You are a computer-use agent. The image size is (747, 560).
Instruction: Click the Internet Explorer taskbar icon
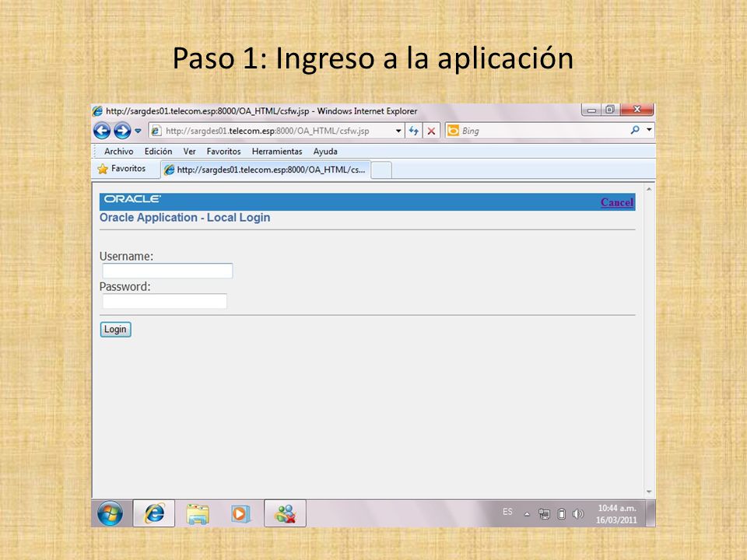point(154,513)
